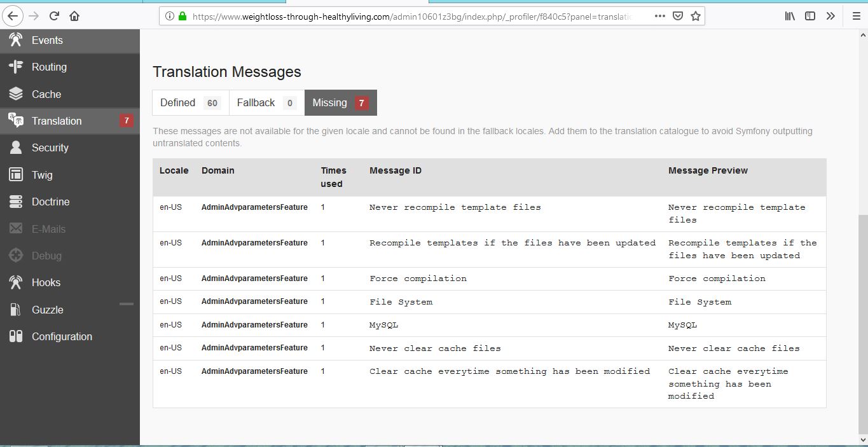Open the Hooks section
Image resolution: width=868 pixels, height=447 pixels.
pos(45,282)
